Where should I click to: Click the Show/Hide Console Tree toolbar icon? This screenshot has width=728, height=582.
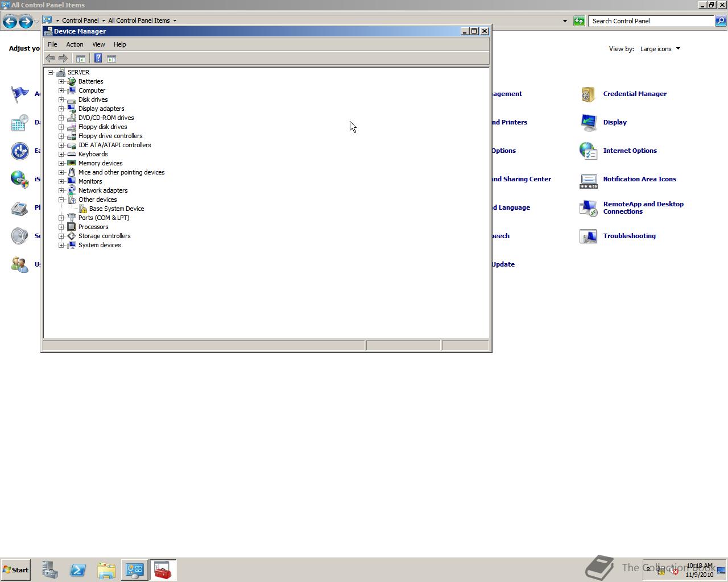[81, 59]
